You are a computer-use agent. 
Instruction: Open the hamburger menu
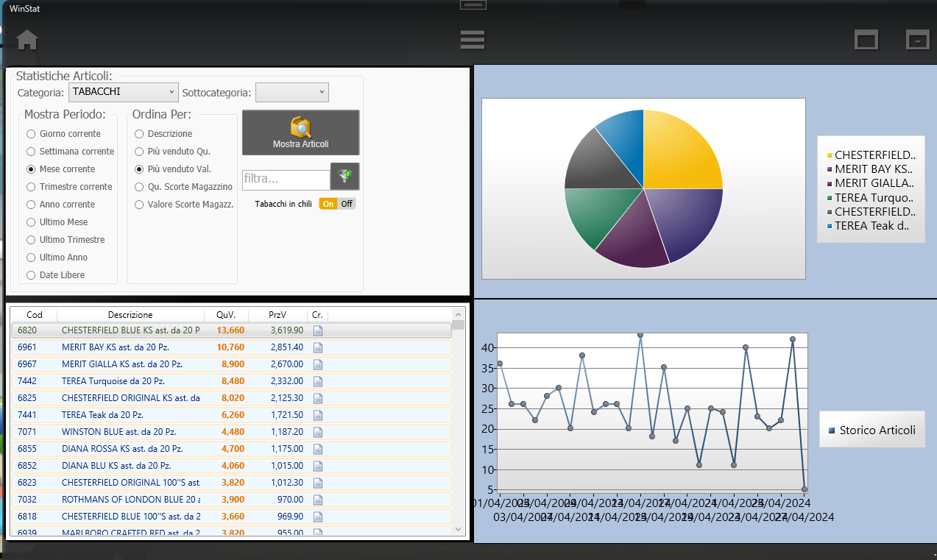pos(472,40)
